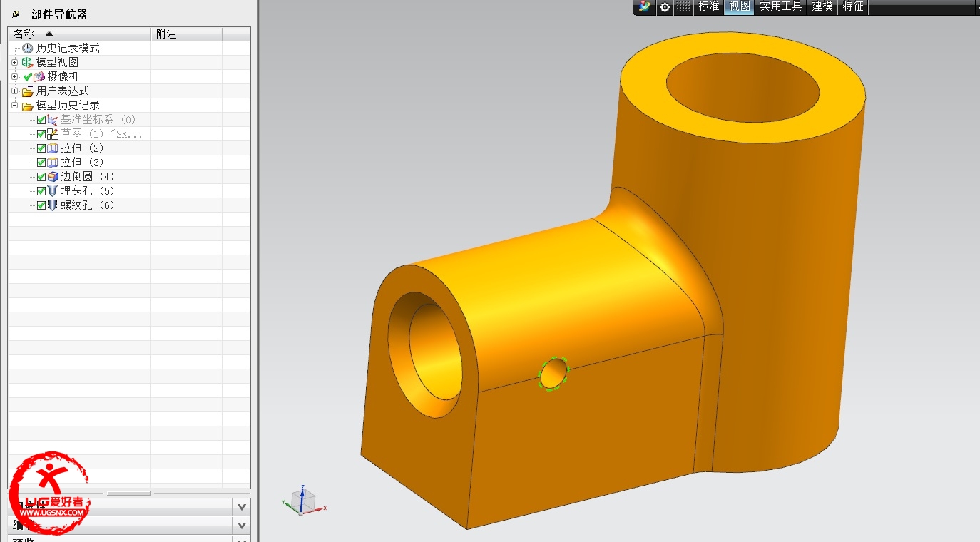The image size is (980, 542).
Task: Click the 附注 column header
Action: point(187,34)
